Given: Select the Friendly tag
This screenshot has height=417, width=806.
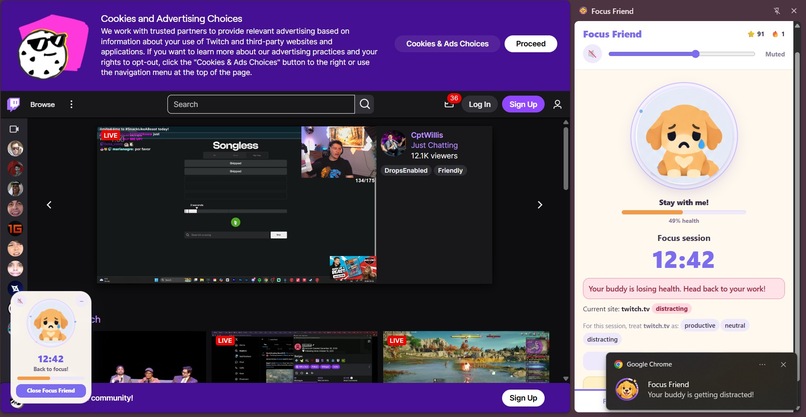Looking at the screenshot, I should click(x=450, y=171).
